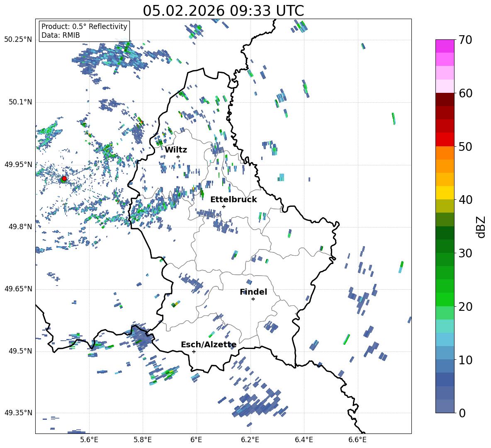
Task: Click the colorbar tick label 50
Action: 466,146
